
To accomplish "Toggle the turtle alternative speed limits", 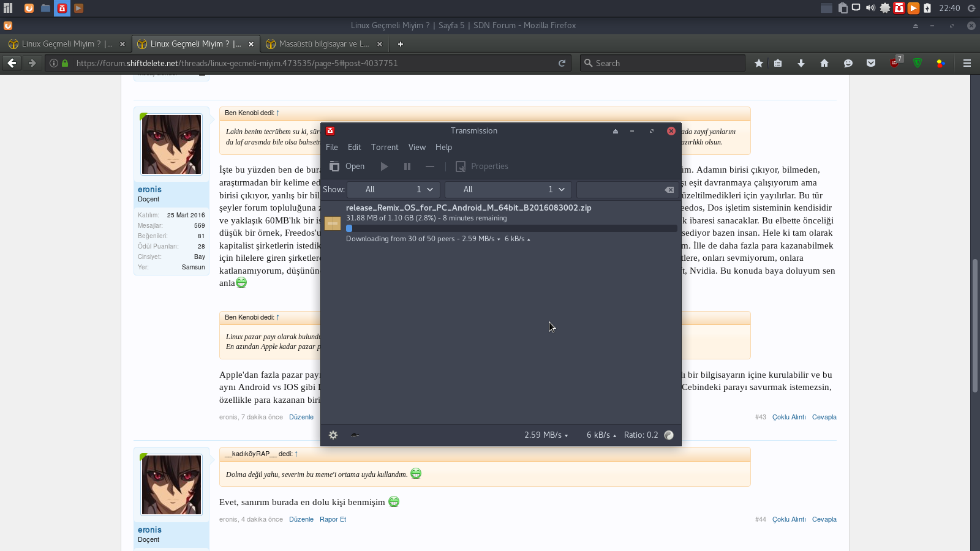I will tap(355, 435).
